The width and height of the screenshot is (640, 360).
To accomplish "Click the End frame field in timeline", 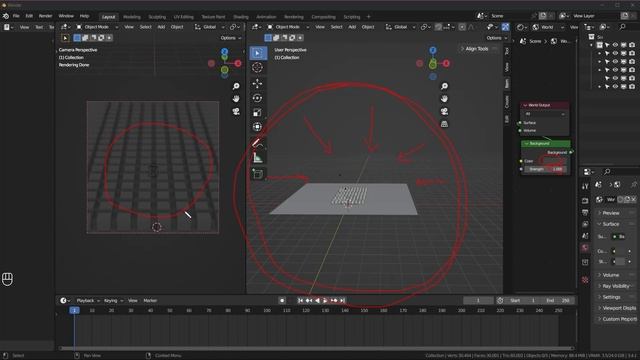I will click(558, 300).
